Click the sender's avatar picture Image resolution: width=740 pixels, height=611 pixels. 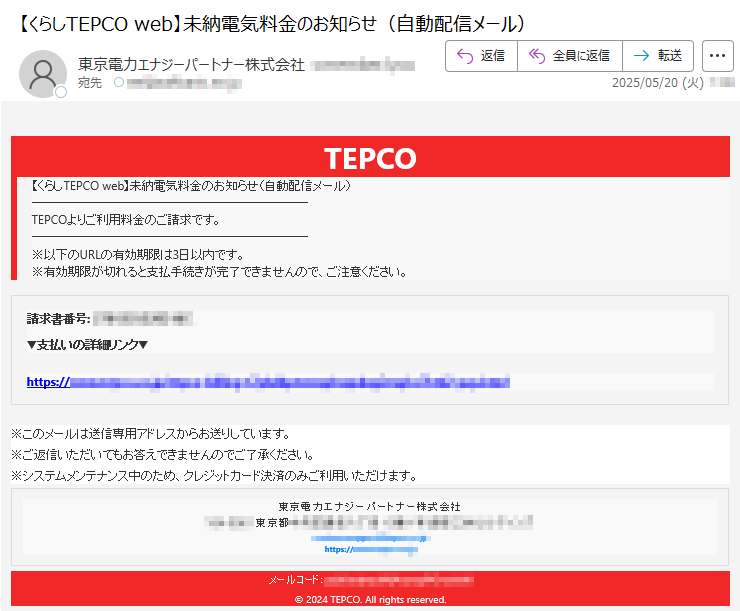point(42,74)
